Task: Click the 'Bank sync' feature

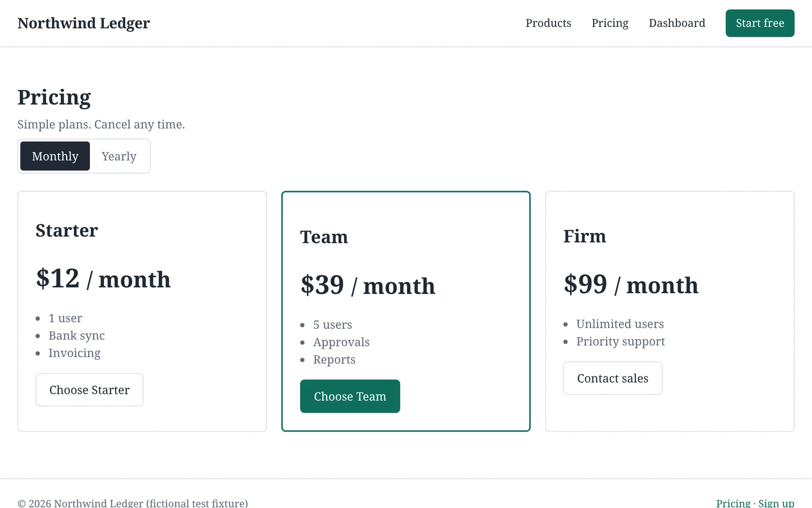Action: [x=76, y=335]
